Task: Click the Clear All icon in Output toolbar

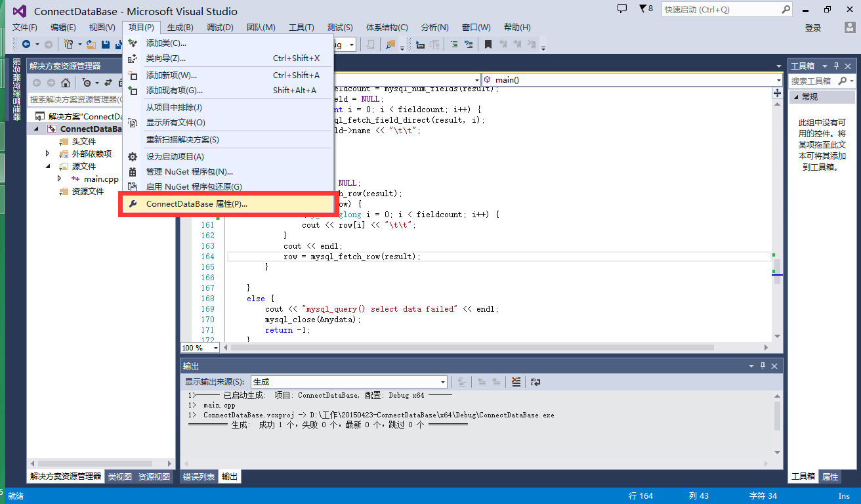Action: click(x=516, y=382)
